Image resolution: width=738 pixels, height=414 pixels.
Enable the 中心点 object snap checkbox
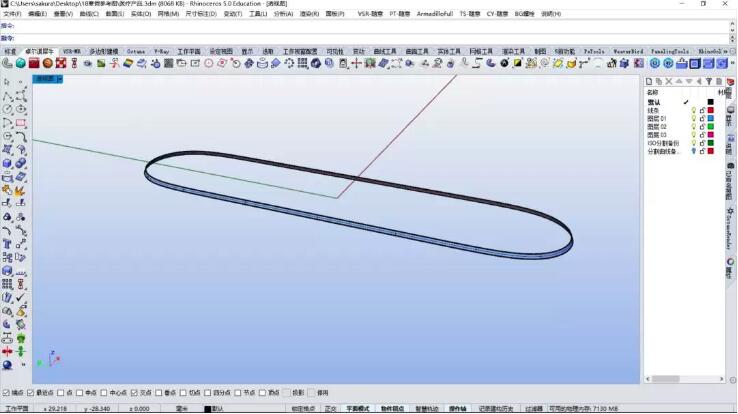pyautogui.click(x=104, y=393)
